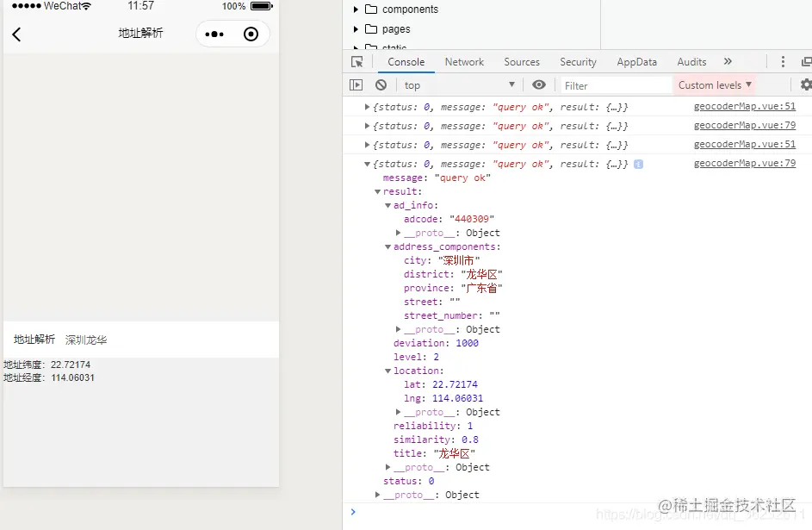Image resolution: width=812 pixels, height=530 pixels.
Task: Click the components folder icon
Action: pos(371,9)
